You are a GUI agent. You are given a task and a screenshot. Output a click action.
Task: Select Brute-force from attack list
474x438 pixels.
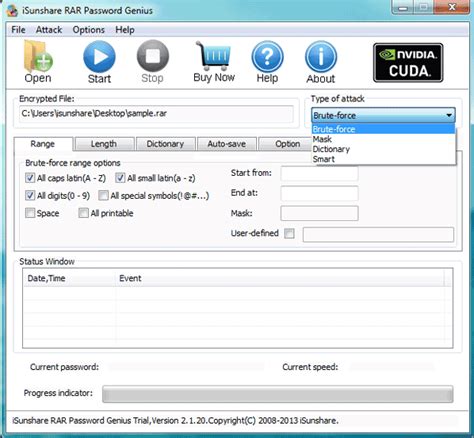[x=383, y=129]
